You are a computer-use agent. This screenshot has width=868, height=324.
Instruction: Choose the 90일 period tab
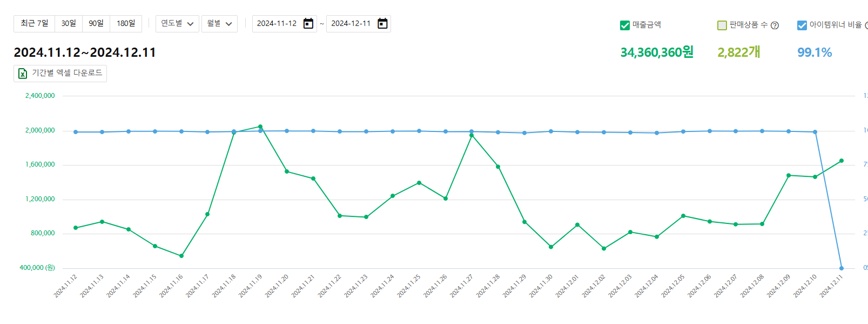point(96,24)
